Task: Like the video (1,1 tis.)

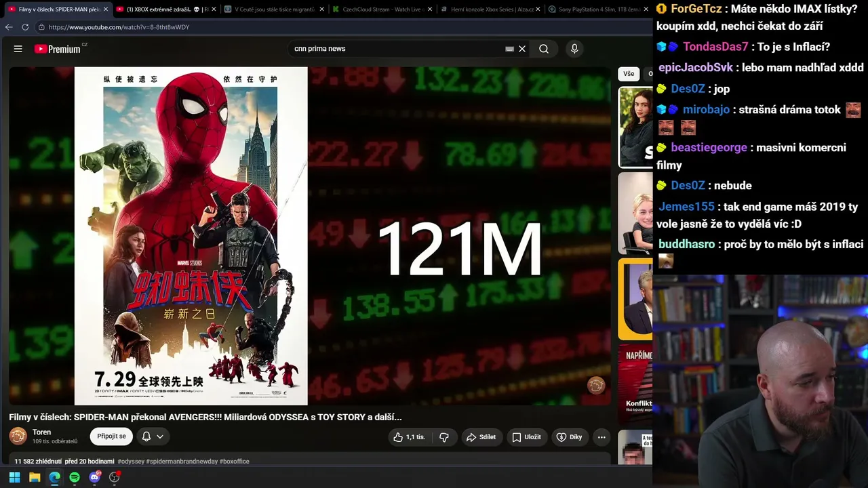Action: [410, 437]
